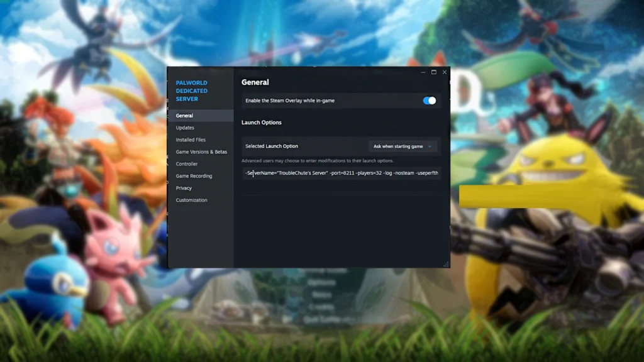Viewport: 644px width, 362px height.
Task: Click the General page heading
Action: click(x=255, y=82)
